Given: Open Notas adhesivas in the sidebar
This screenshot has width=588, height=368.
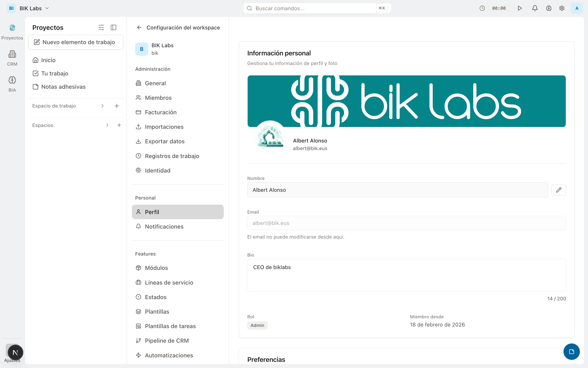Looking at the screenshot, I should tap(76, 87).
